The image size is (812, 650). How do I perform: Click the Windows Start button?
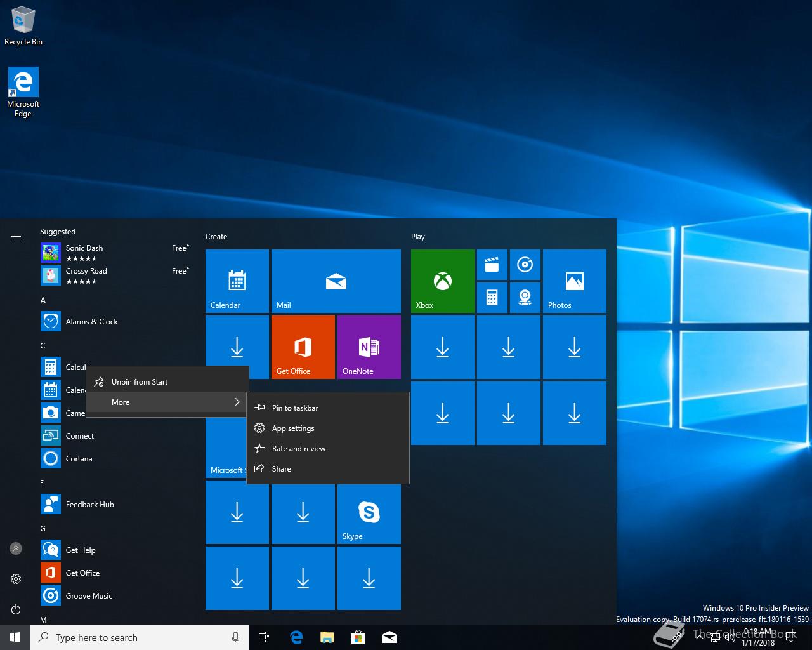[x=15, y=637]
